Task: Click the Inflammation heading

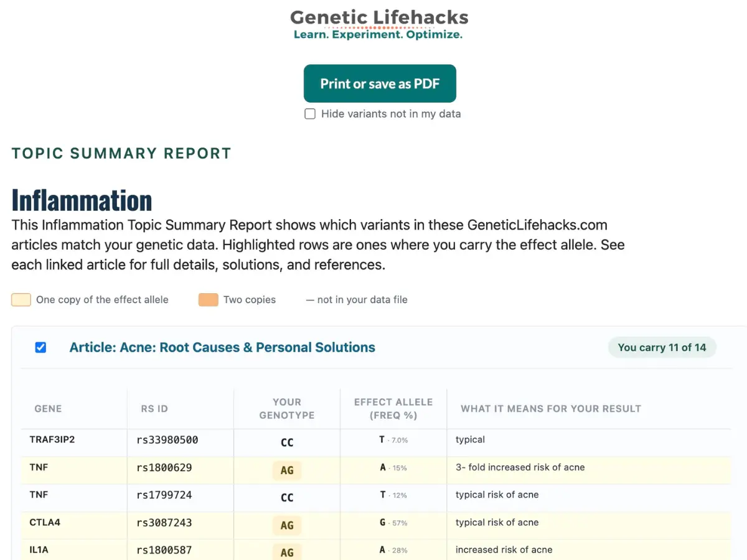Action: tap(82, 200)
